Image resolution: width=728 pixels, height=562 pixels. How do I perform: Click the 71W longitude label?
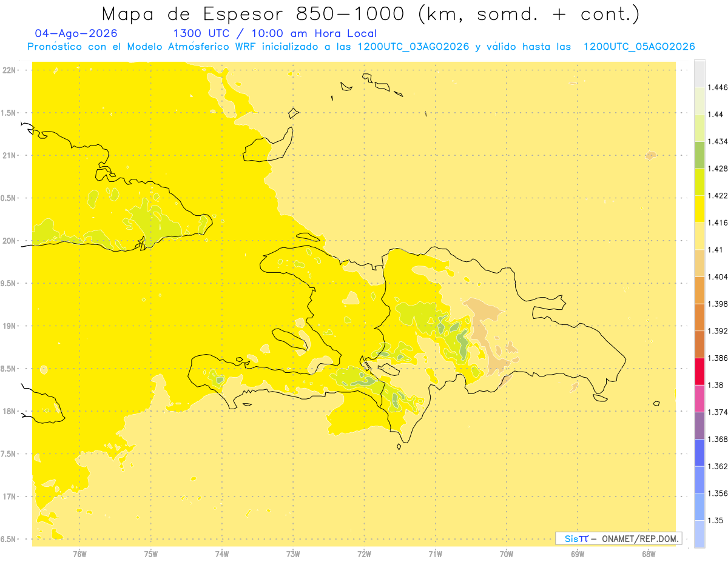(x=435, y=554)
